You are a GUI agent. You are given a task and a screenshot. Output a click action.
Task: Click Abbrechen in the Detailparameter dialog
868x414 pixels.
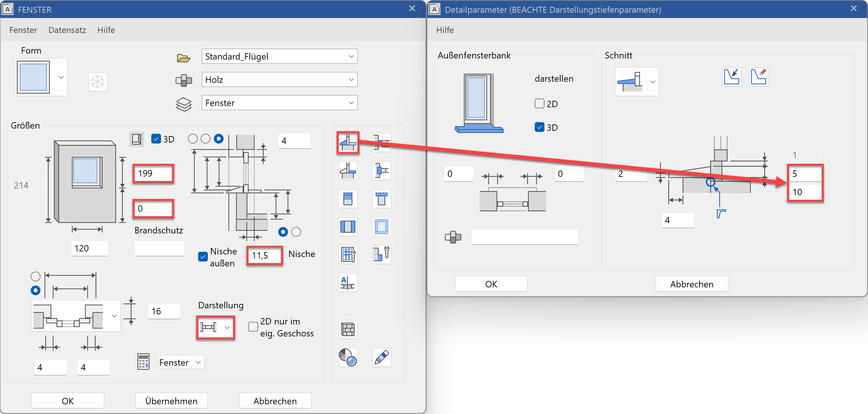click(x=692, y=284)
